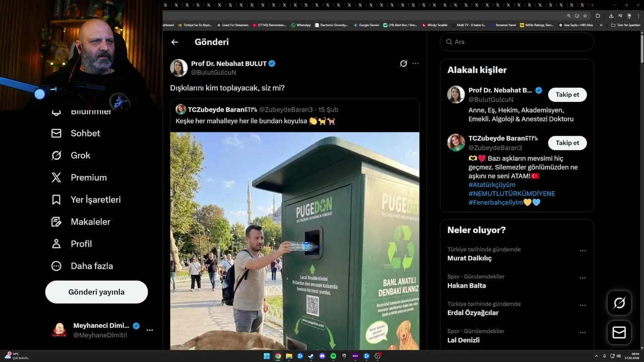
Task: Open the quoted post photo of the PUGEDON machine
Action: [294, 241]
